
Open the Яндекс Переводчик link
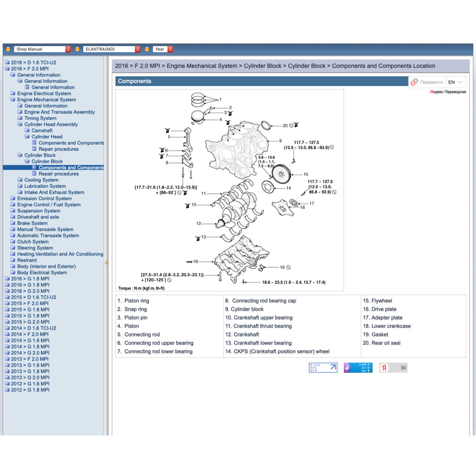[x=448, y=92]
